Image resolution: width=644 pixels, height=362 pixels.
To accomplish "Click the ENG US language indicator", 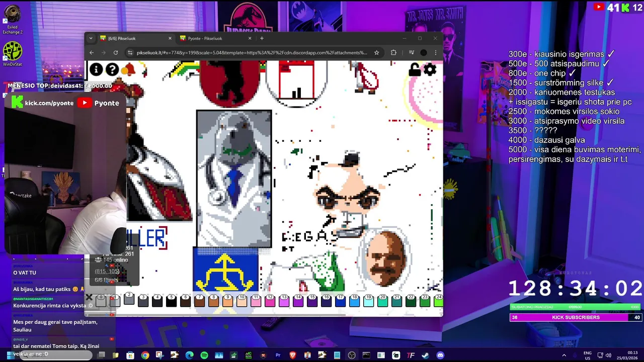I will (587, 355).
